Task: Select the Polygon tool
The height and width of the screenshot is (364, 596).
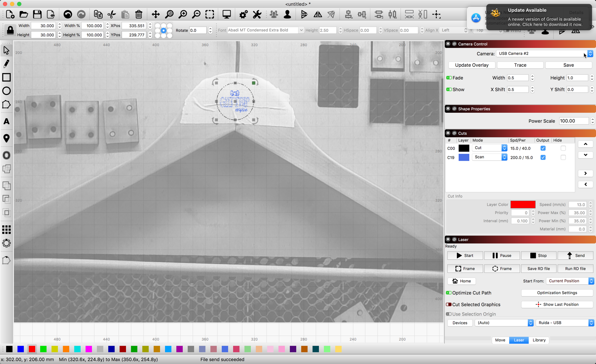Action: click(6, 105)
